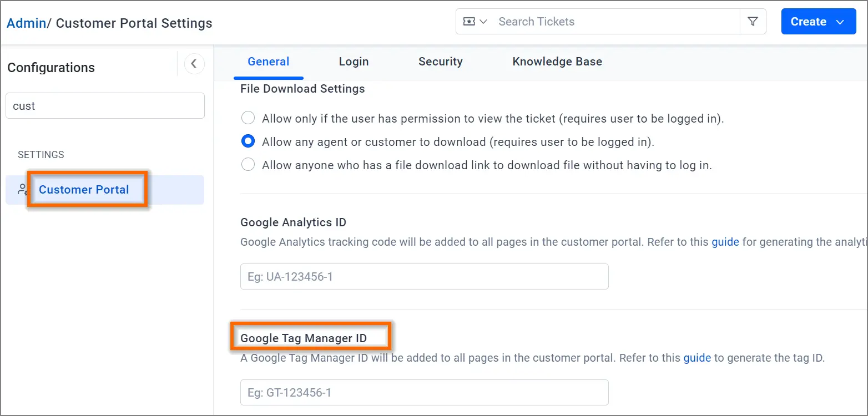Switch to the Login tab

354,62
